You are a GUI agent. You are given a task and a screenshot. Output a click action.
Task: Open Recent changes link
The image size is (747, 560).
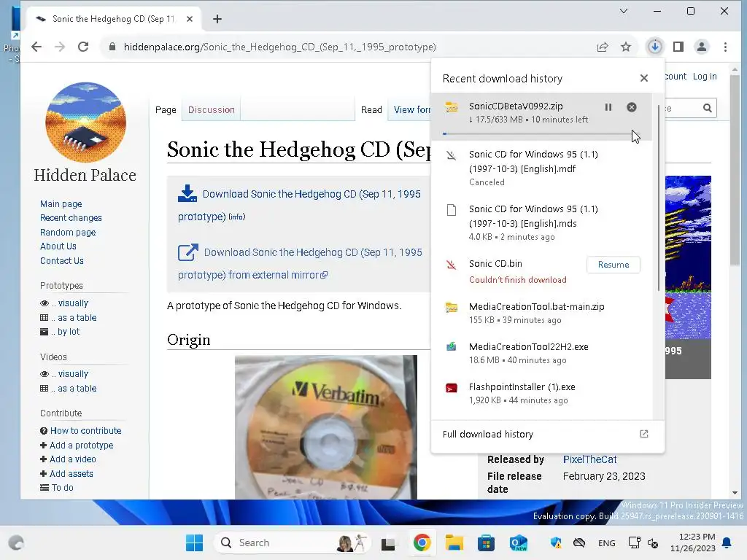click(x=71, y=217)
